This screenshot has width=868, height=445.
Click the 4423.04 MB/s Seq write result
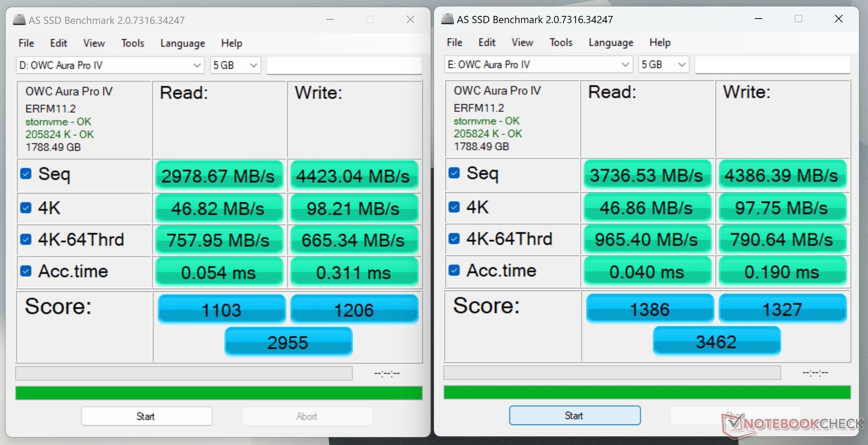pos(354,175)
